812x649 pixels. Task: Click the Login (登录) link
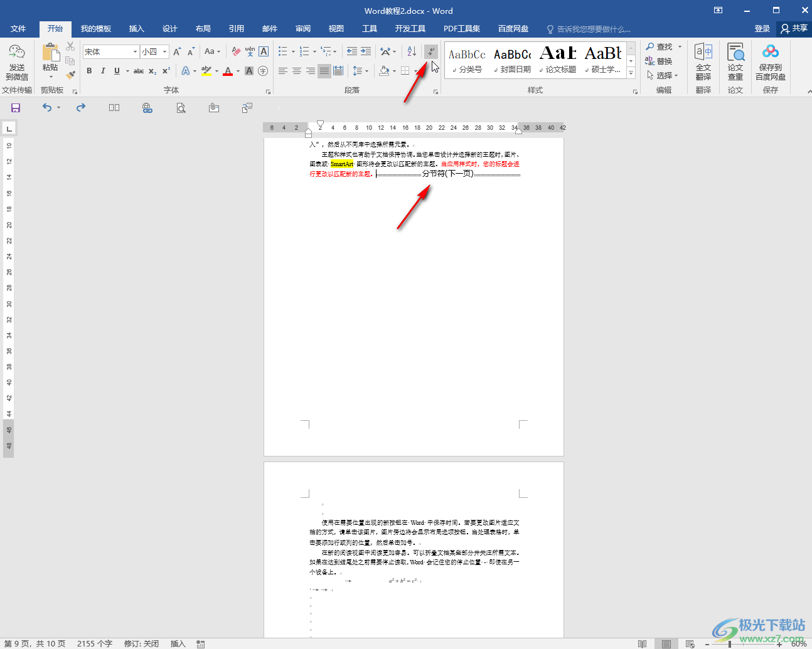762,29
